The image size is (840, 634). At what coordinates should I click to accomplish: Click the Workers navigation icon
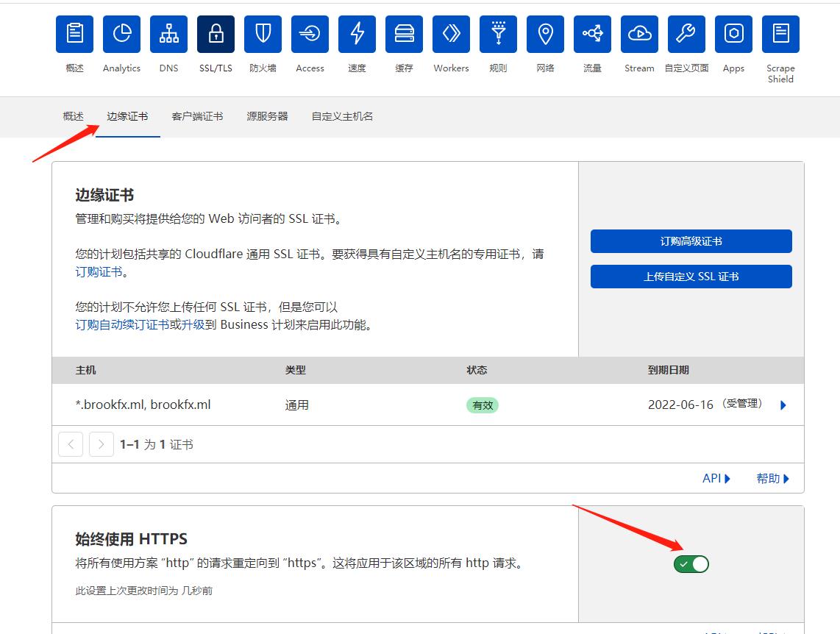(451, 34)
